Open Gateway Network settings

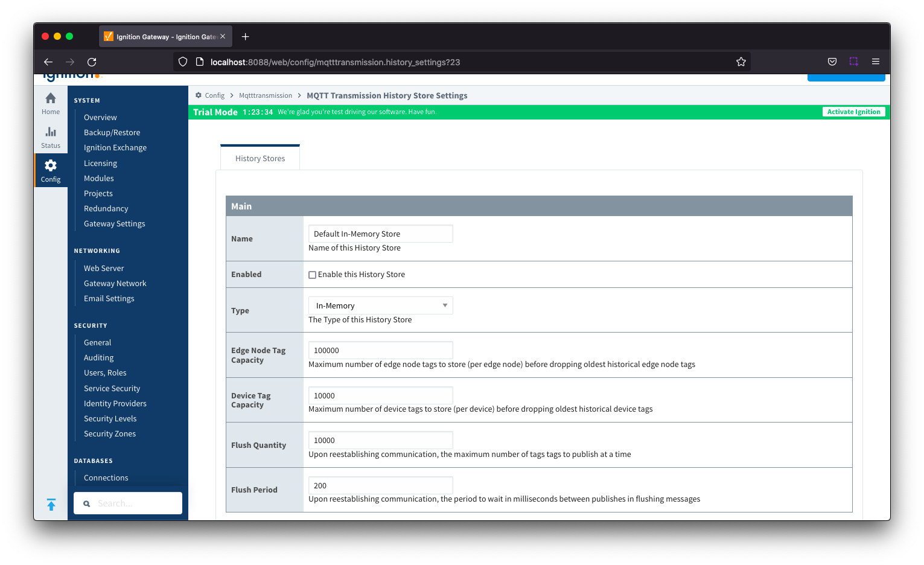115,283
